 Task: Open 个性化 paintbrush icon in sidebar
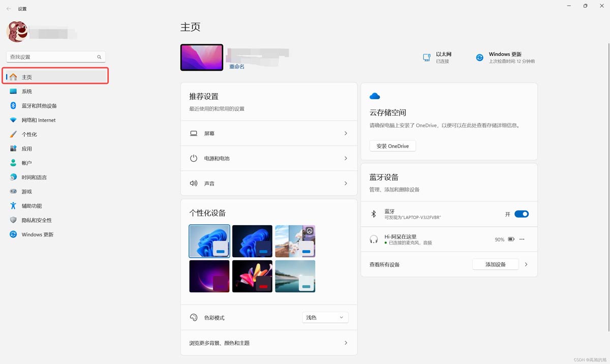tap(13, 134)
